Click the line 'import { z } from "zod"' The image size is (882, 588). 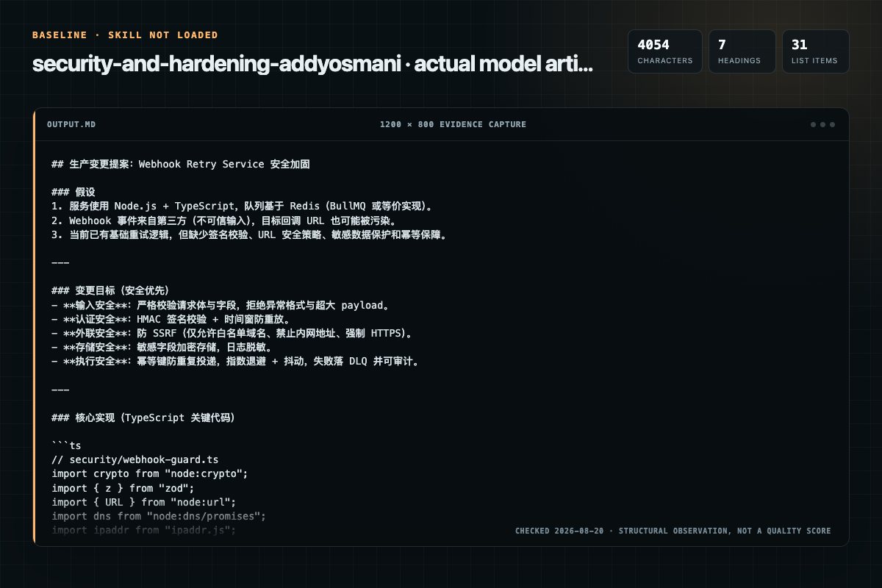(123, 487)
